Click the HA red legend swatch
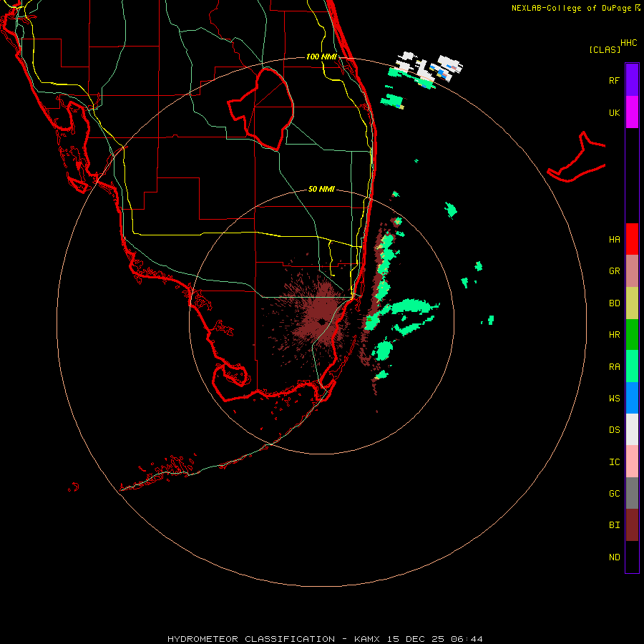This screenshot has height=644, width=644. 632,239
